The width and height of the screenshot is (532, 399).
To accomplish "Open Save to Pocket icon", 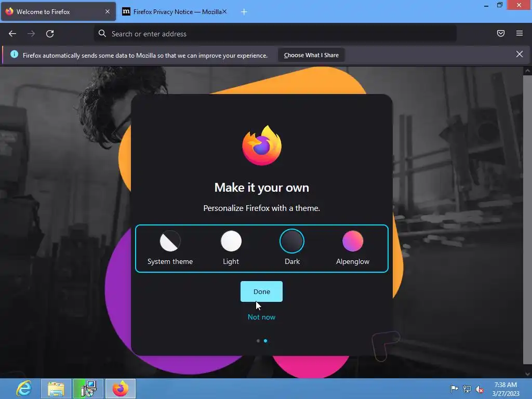I will 501,33.
